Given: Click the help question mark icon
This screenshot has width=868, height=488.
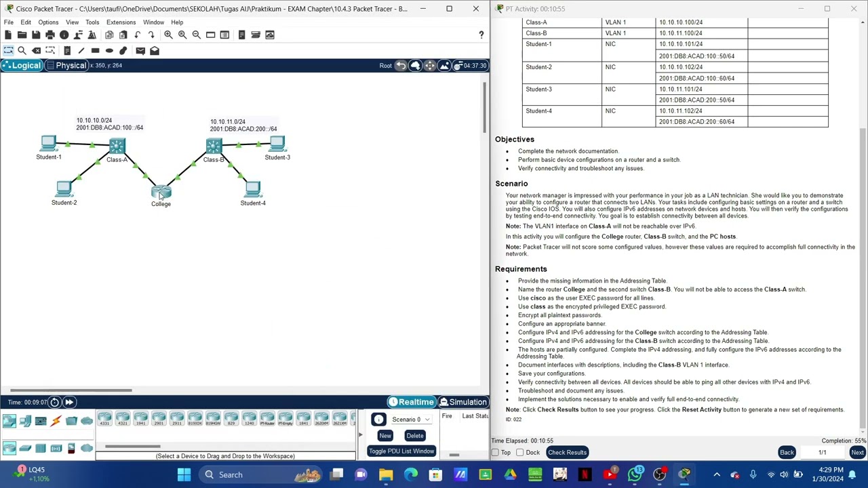Looking at the screenshot, I should 481,35.
